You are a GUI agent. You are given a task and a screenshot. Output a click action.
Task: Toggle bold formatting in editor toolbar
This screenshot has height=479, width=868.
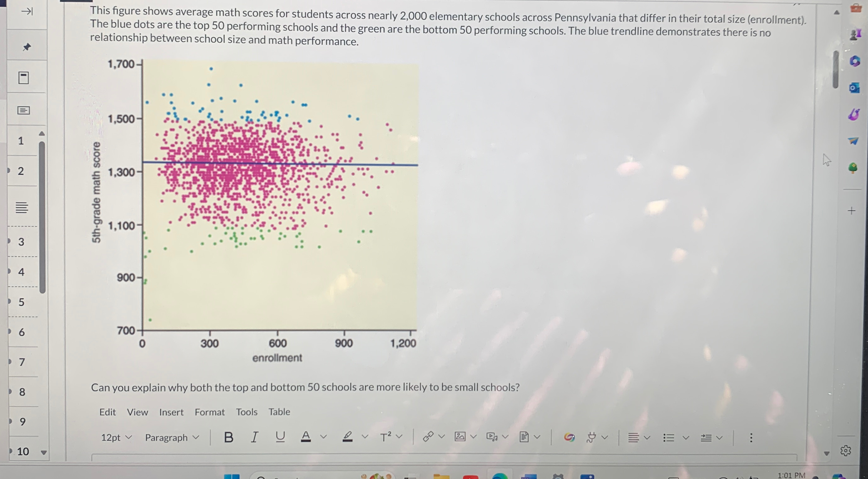point(228,437)
